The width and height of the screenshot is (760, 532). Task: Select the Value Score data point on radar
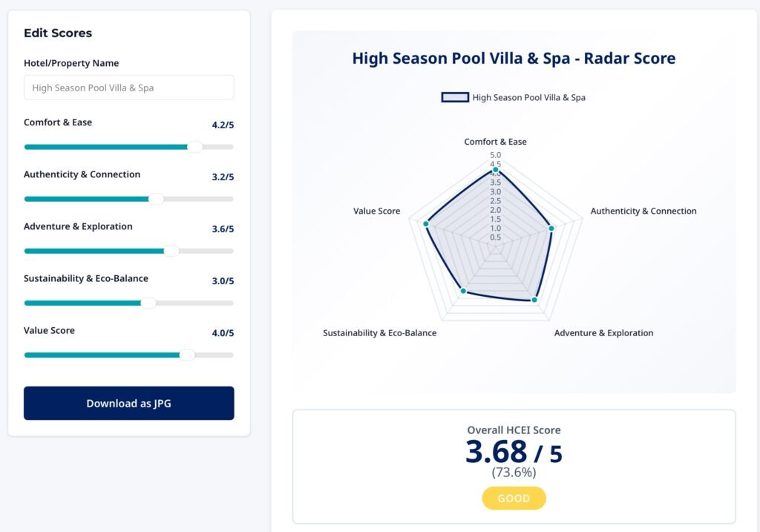427,222
